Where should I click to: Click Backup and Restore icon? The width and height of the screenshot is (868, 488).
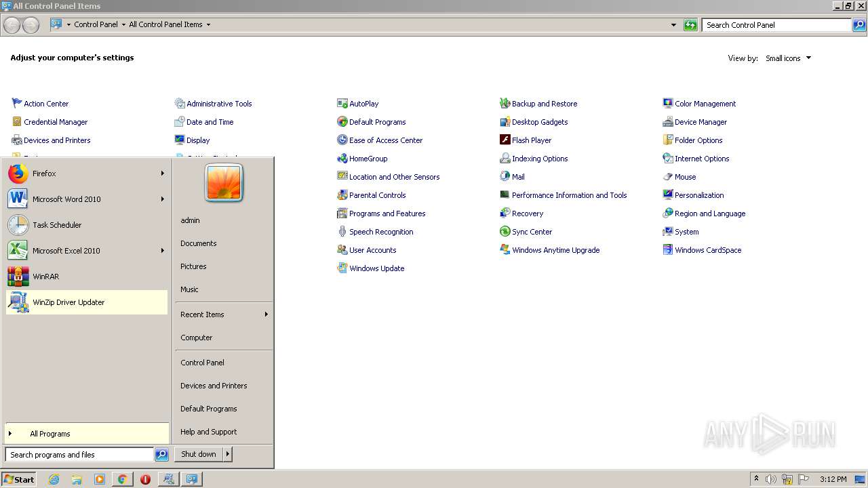[x=505, y=104]
